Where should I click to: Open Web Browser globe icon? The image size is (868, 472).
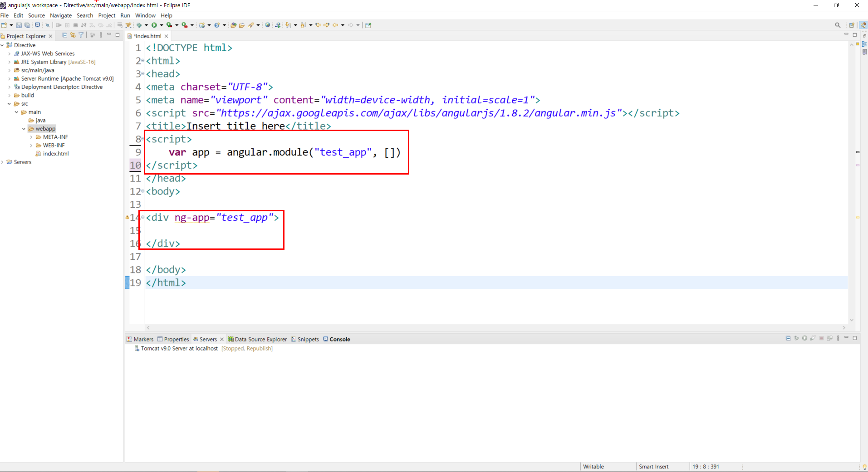tap(267, 25)
